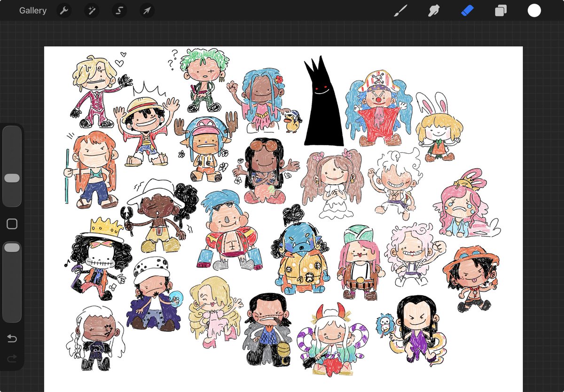Select the Paint brush tool

400,10
